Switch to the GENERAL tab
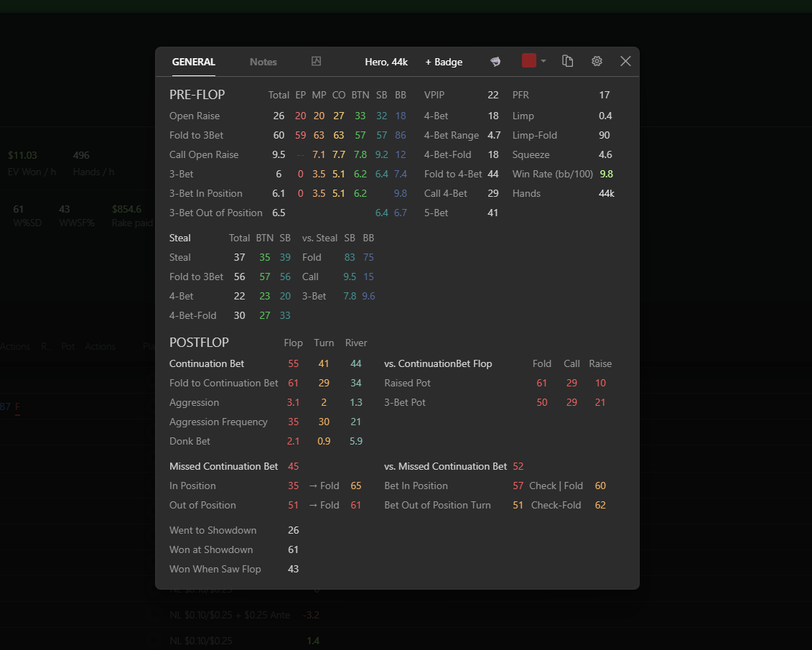This screenshot has height=650, width=812. pyautogui.click(x=194, y=62)
